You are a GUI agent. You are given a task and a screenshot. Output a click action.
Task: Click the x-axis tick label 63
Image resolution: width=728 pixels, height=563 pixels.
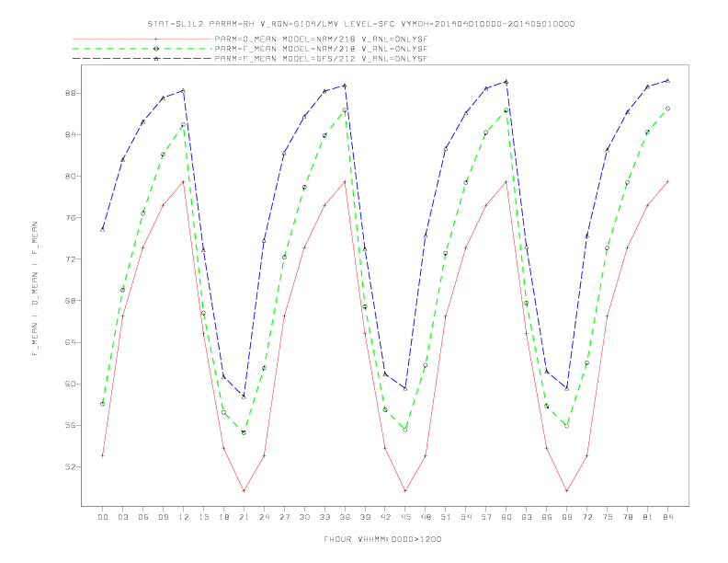click(x=527, y=517)
